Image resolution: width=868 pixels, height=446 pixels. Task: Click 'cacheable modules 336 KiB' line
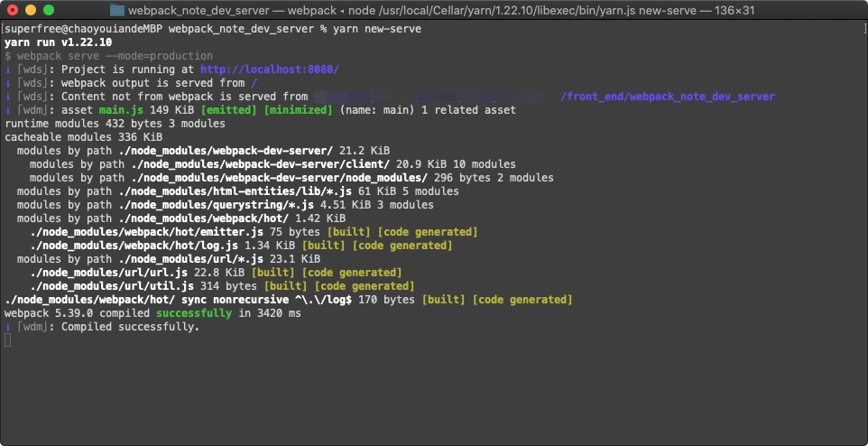coord(83,137)
